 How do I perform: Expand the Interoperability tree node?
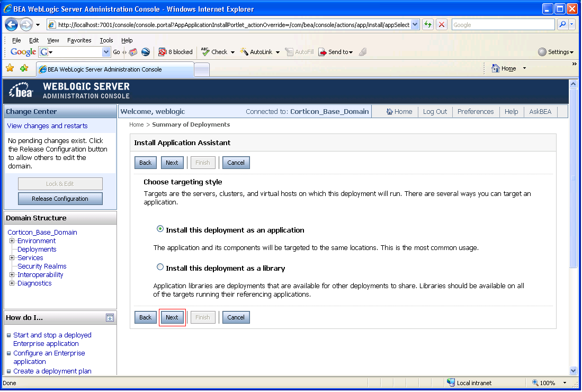click(x=12, y=275)
